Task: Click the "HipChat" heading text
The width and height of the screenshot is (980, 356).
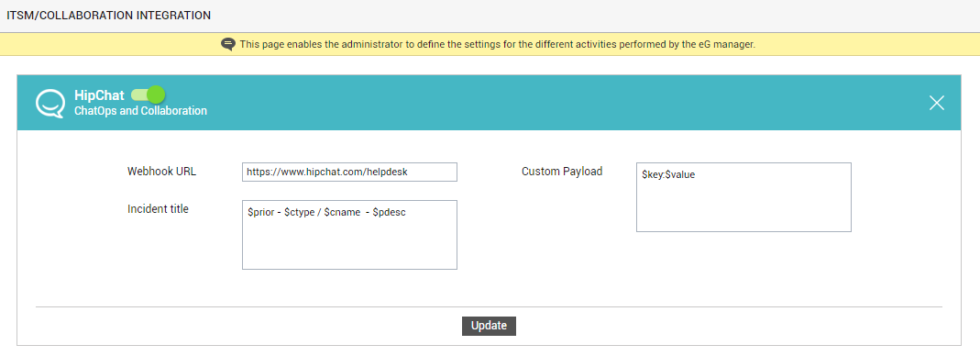Action: pyautogui.click(x=99, y=95)
